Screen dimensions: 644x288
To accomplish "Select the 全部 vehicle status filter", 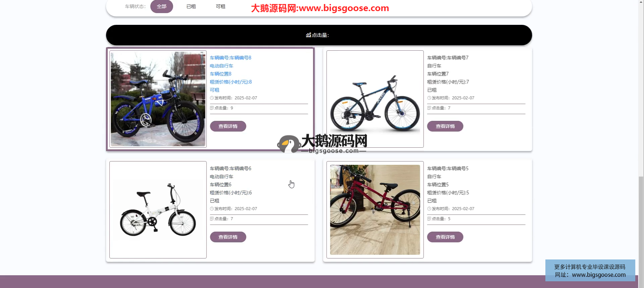I will (161, 6).
